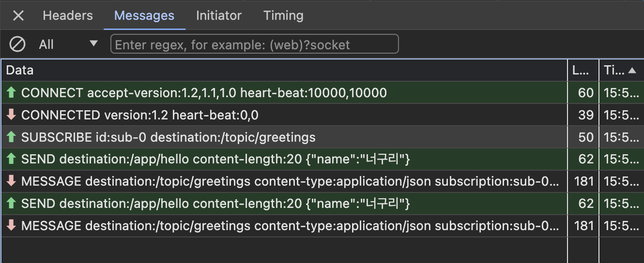Click the regex filter input field
Viewport: 644px width, 263px height.
[254, 44]
